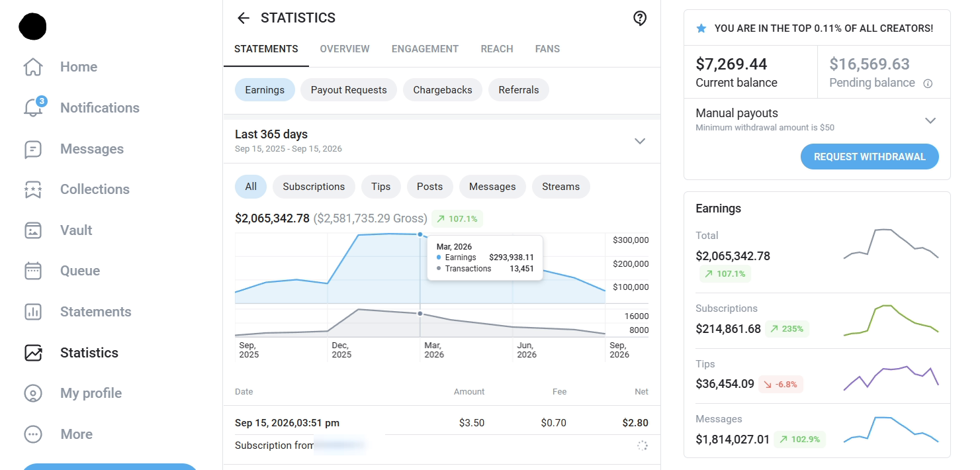Select the Payout Requests filter chip
This screenshot has width=980, height=470.
point(349,90)
